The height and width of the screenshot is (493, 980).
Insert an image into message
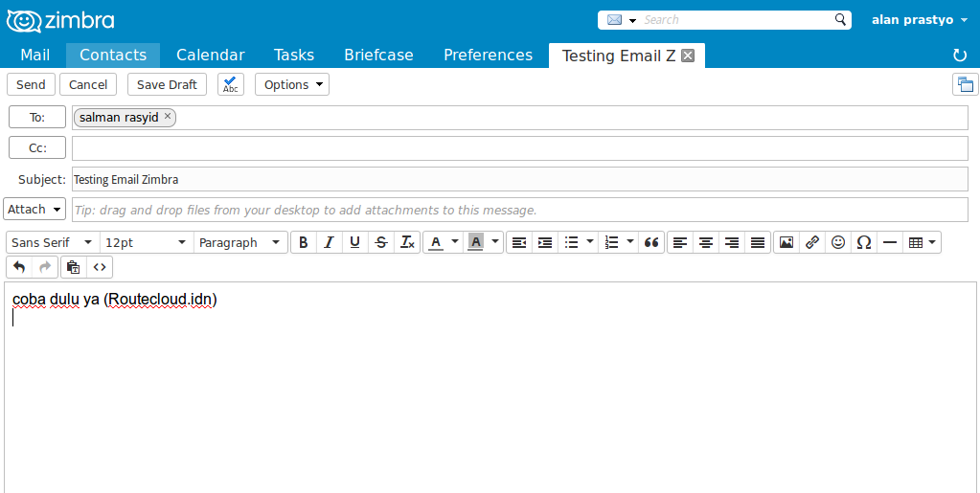point(786,242)
